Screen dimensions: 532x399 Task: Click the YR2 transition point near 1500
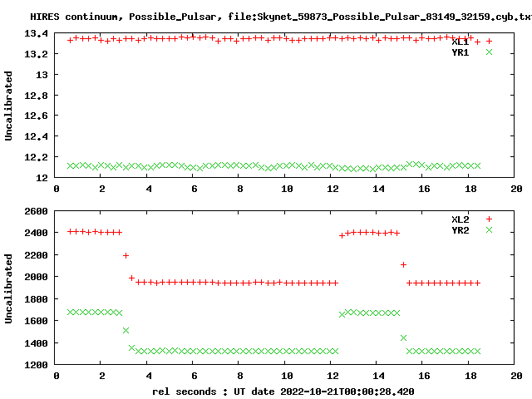click(x=126, y=331)
